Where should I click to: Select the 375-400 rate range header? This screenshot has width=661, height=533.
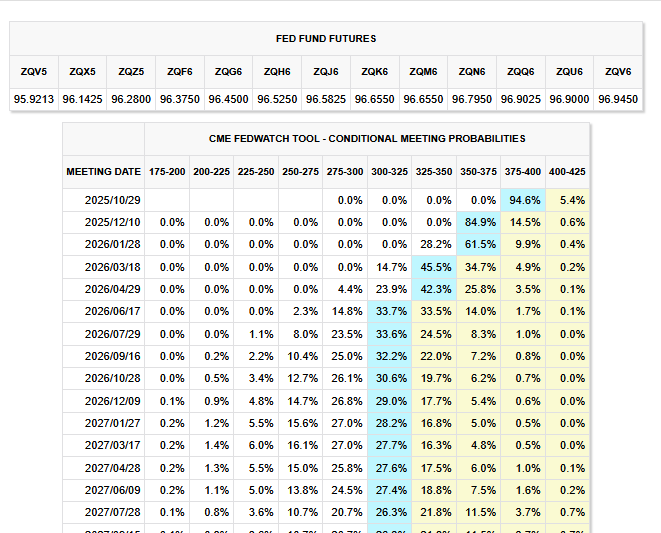(525, 171)
